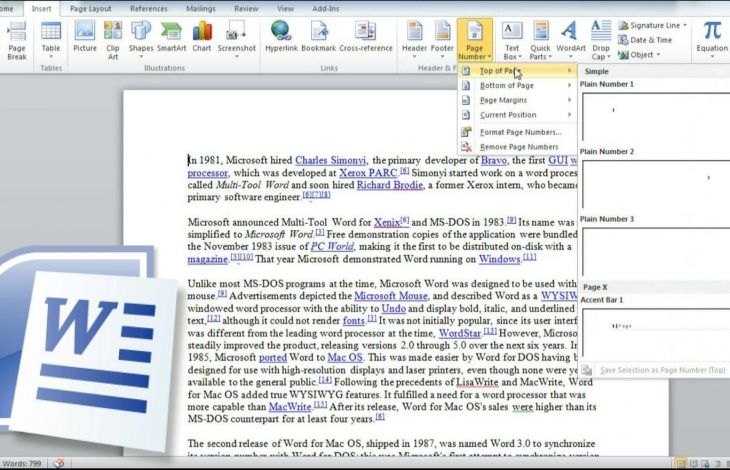730x470 pixels.
Task: Select the Plain Number 2 preview
Action: 656,184
